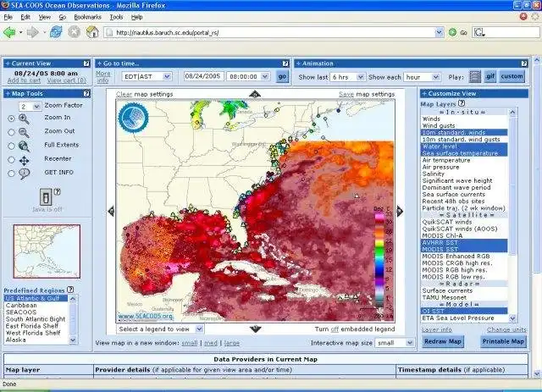Click the Add to cart link
Image resolution: width=542 pixels, height=392 pixels.
[24, 80]
